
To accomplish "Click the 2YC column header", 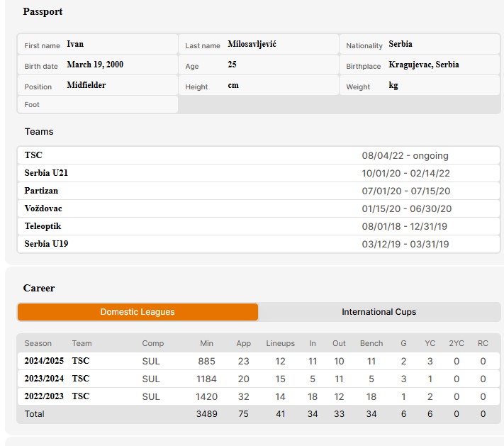I will [x=457, y=343].
